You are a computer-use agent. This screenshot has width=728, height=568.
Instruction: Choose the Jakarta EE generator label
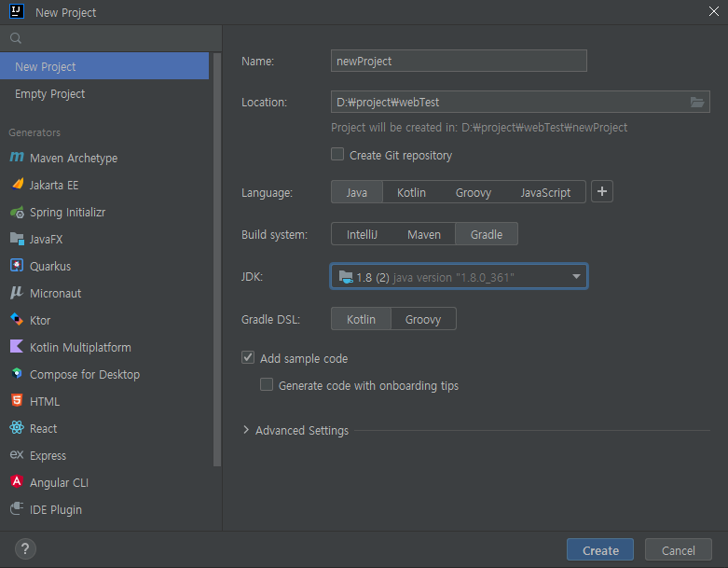coord(54,186)
